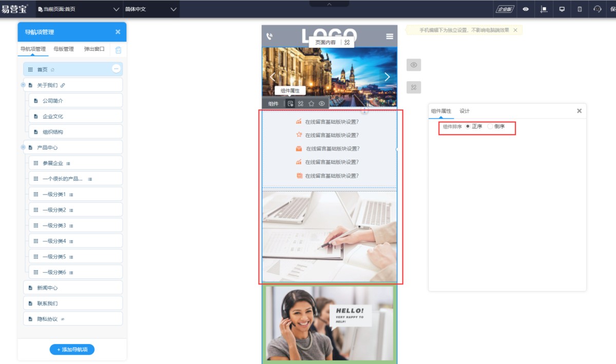Click the gray design tool button beside preview
Image resolution: width=616 pixels, height=364 pixels.
tap(414, 87)
